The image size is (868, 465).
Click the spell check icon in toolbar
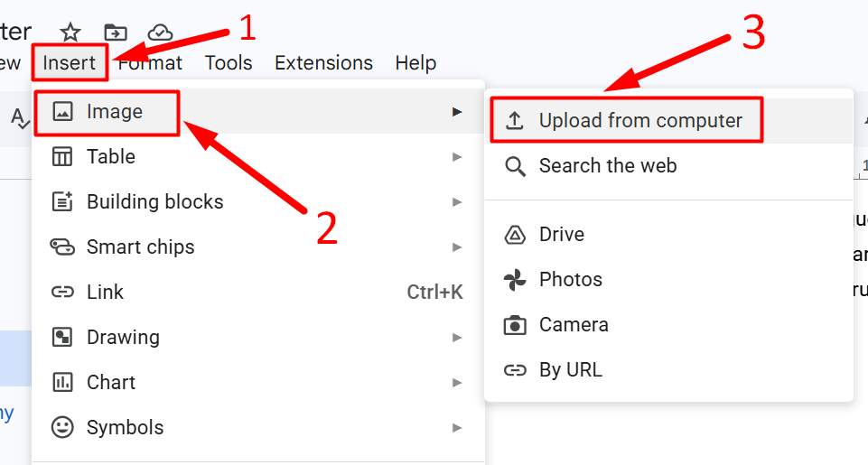19,116
